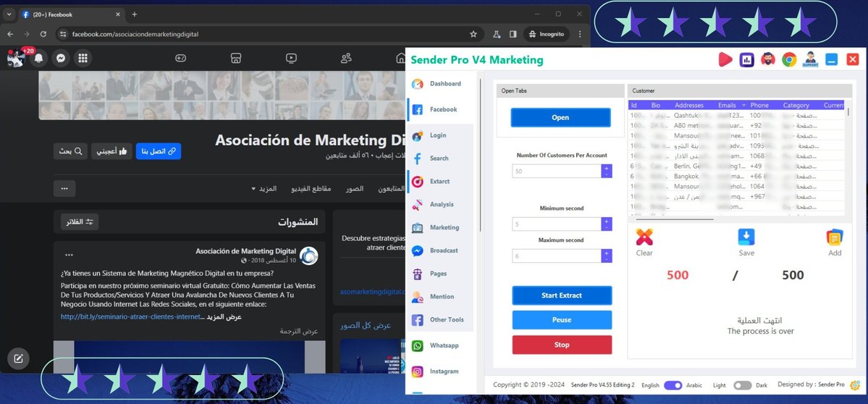Increase Maximum second with plus stepper
The height and width of the screenshot is (404, 868).
(606, 253)
